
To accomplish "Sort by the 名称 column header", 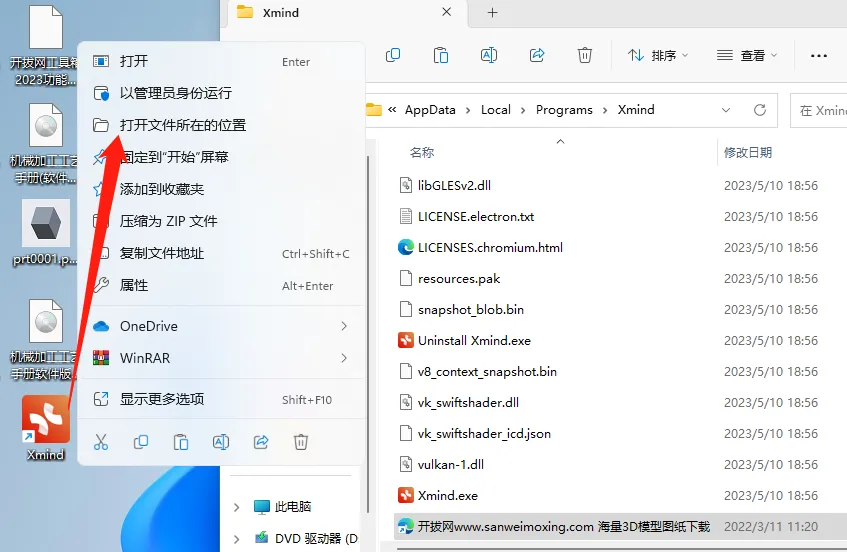I will pos(421,152).
